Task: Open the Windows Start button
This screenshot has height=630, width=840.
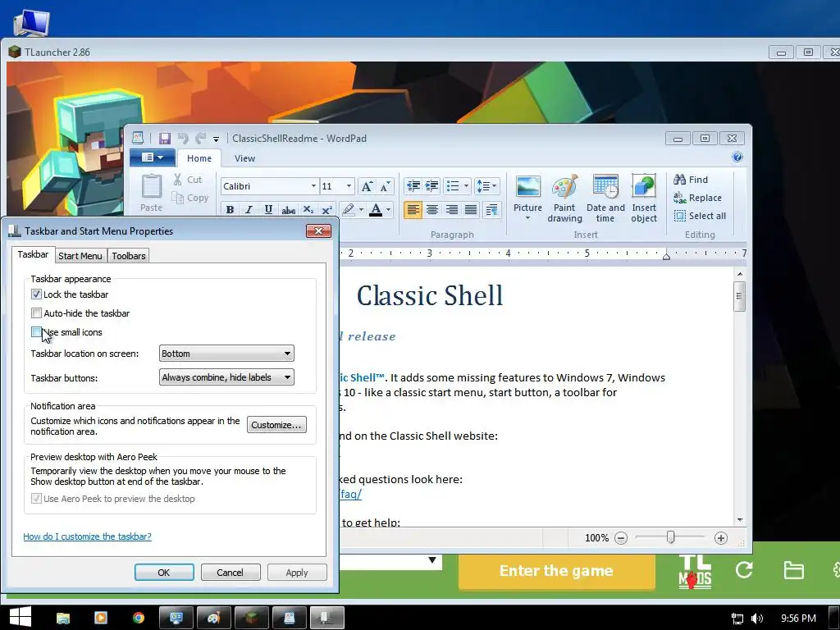Action: click(x=21, y=618)
